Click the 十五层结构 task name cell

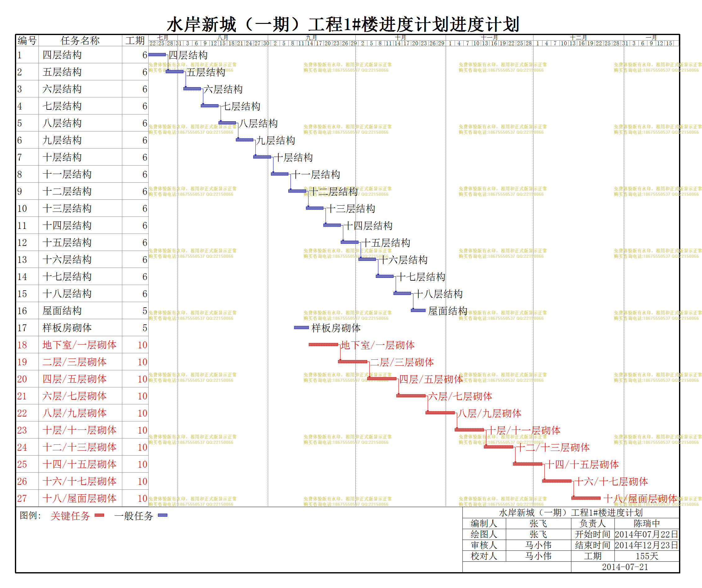pyautogui.click(x=80, y=242)
